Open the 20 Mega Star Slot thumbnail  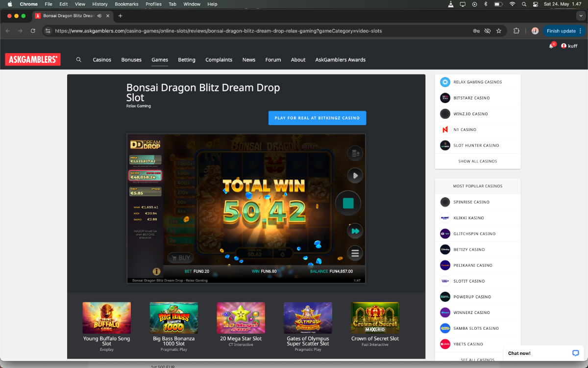coord(241,318)
